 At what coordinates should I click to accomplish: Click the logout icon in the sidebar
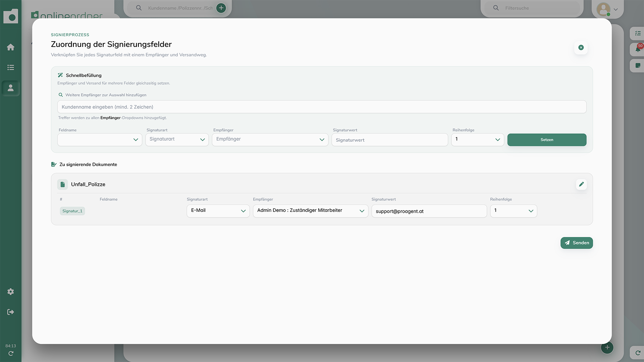coord(11,312)
